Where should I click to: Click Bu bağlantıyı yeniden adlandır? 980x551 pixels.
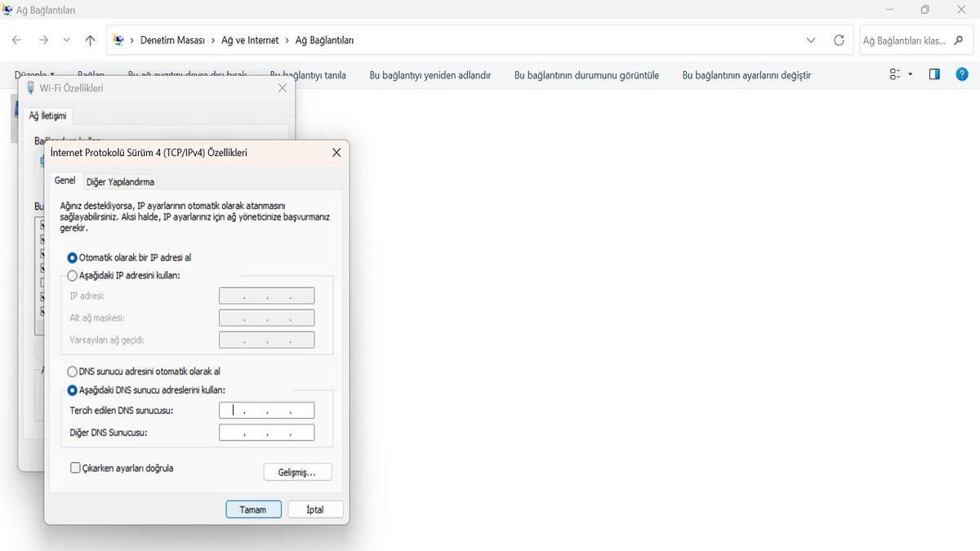pos(430,75)
